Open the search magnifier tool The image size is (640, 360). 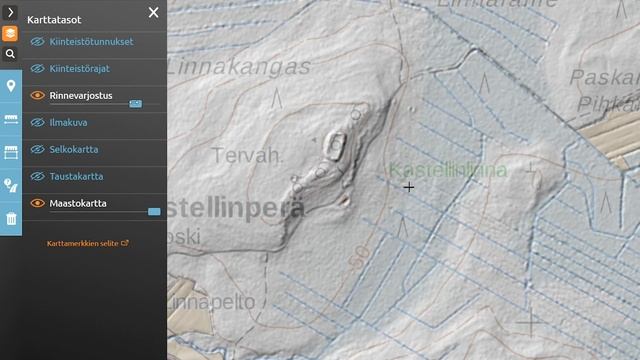pyautogui.click(x=10, y=54)
